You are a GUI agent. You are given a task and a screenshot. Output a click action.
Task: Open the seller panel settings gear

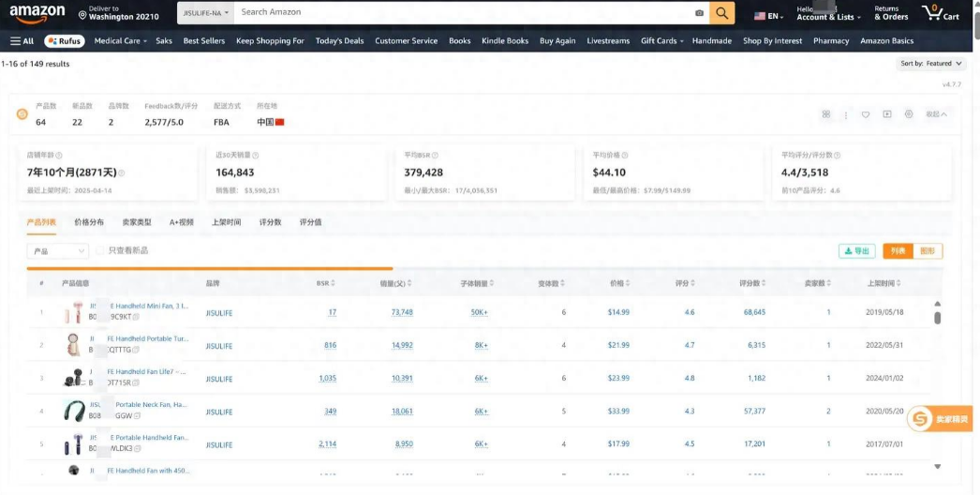click(909, 114)
